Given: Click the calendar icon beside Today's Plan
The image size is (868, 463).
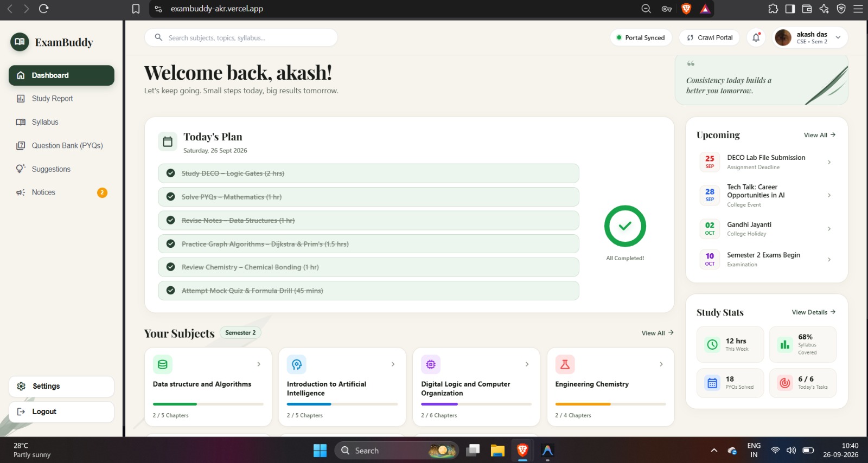Looking at the screenshot, I should tap(168, 142).
